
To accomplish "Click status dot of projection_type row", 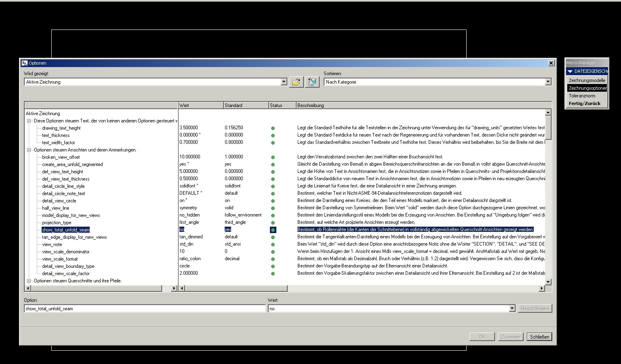I will point(273,223).
